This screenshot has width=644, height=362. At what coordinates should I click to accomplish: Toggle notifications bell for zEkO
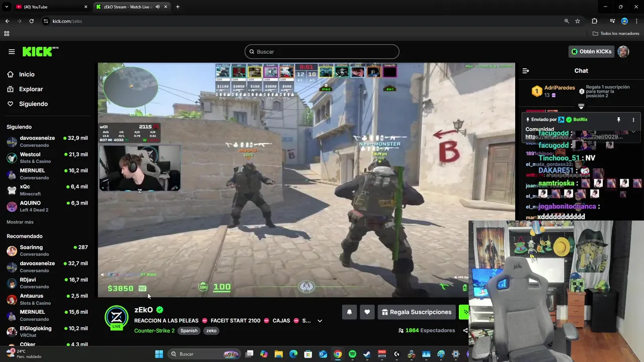tap(349, 312)
